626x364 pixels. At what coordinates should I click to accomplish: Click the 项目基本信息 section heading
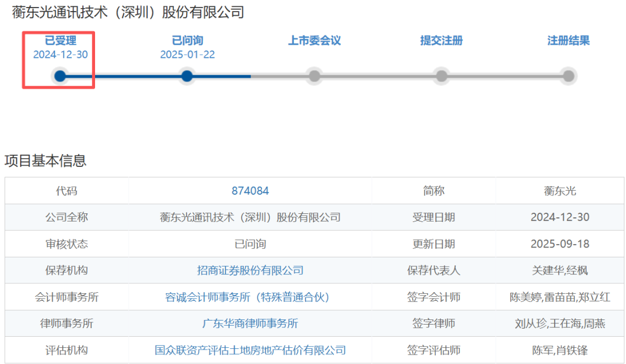[46, 161]
